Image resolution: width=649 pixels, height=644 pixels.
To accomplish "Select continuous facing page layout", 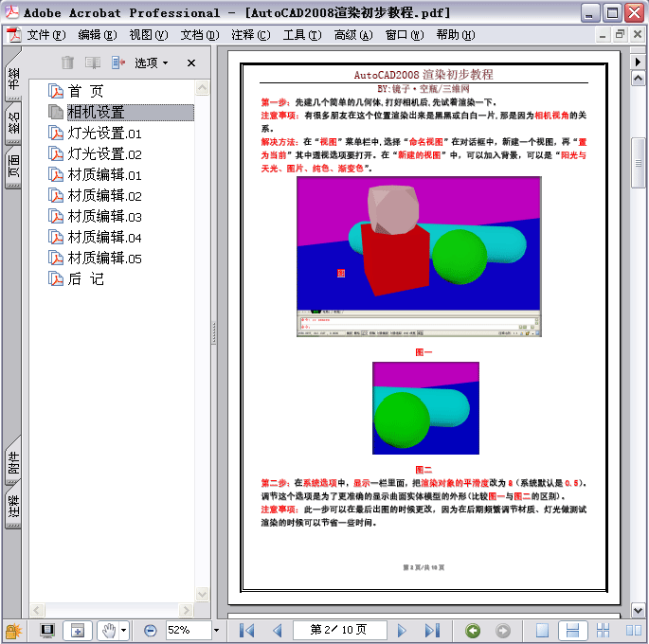I will (603, 631).
